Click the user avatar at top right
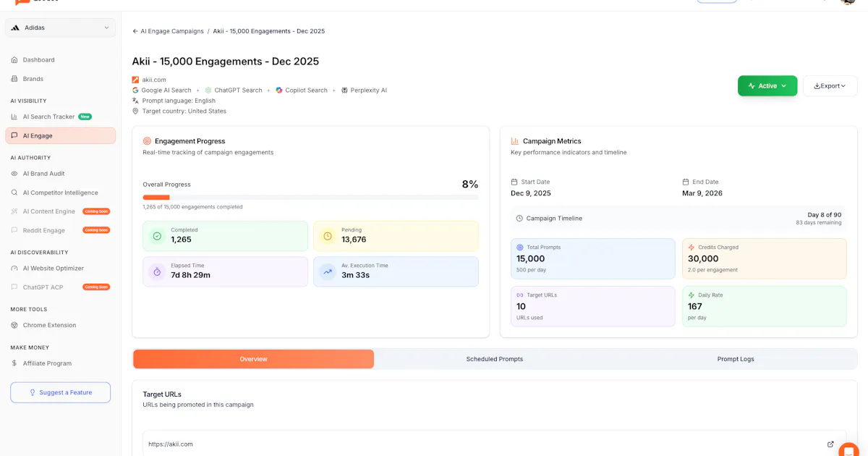 pyautogui.click(x=848, y=2)
